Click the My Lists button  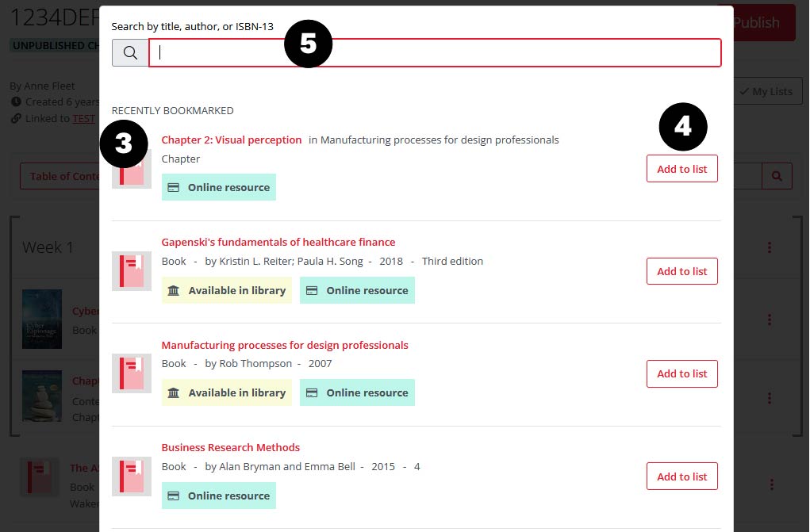pos(766,91)
